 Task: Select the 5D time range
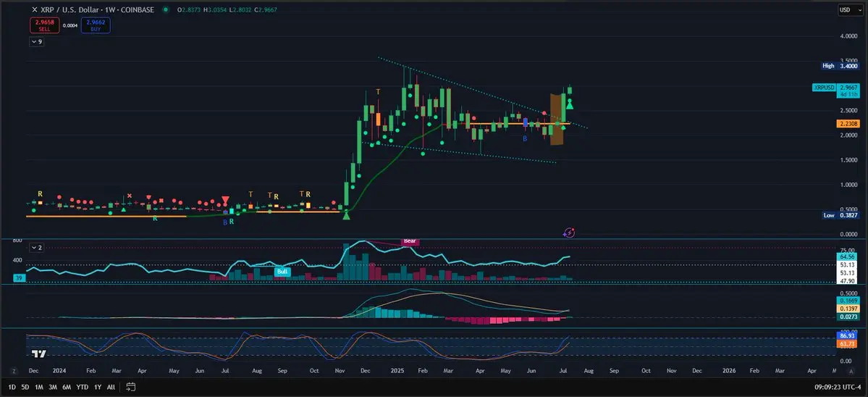(25, 387)
